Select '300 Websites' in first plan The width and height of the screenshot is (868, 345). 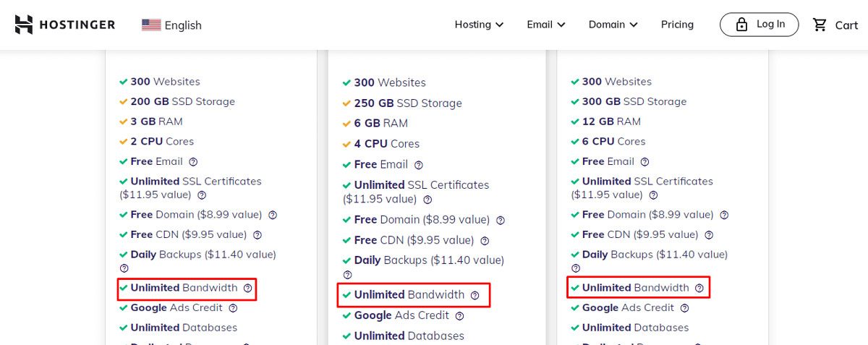tap(165, 82)
